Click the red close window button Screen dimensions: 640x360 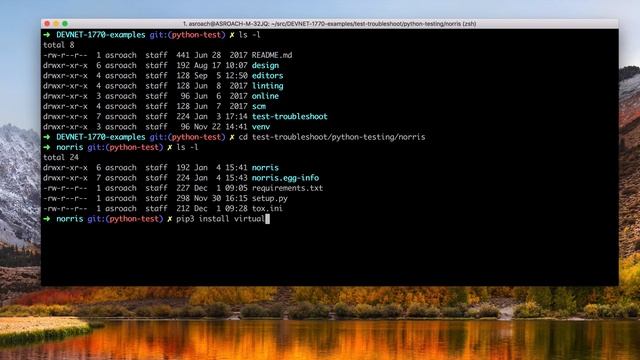[x=47, y=24]
